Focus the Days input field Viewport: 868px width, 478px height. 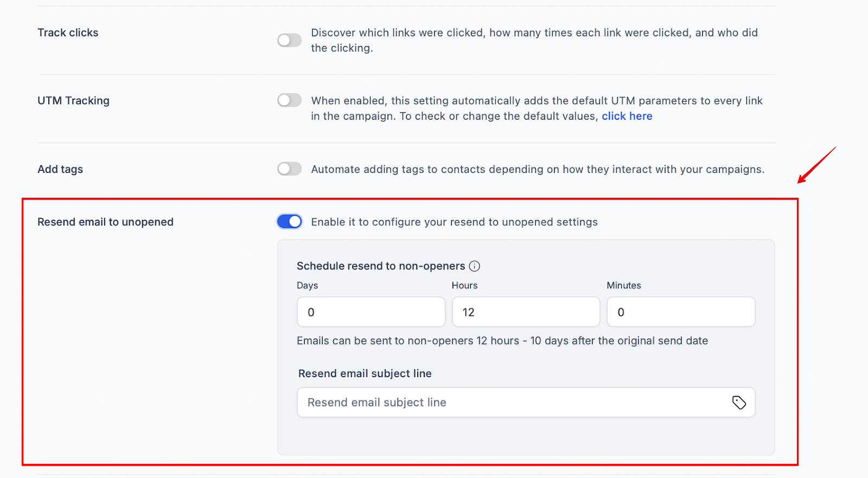pos(371,312)
